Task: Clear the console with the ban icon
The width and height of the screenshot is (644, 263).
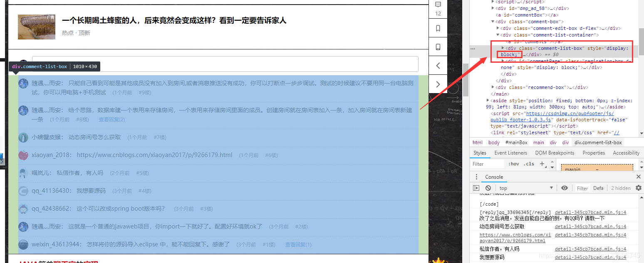Action: (489, 188)
